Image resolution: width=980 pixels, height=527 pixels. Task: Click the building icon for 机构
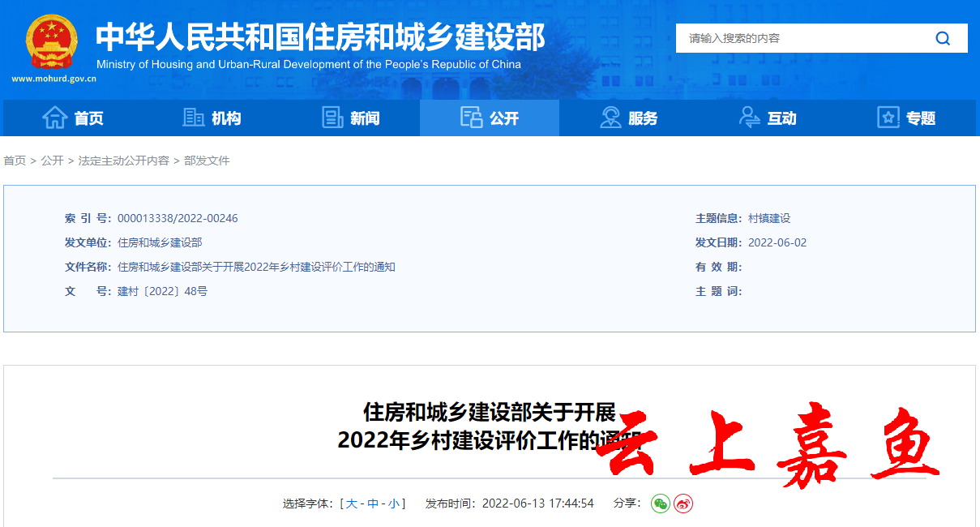(194, 118)
